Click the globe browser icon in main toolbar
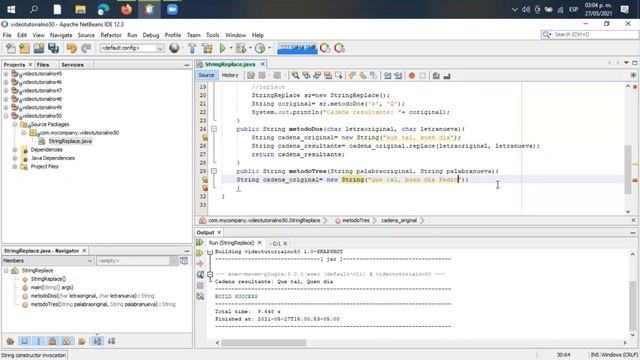The image size is (640, 360). tap(174, 48)
